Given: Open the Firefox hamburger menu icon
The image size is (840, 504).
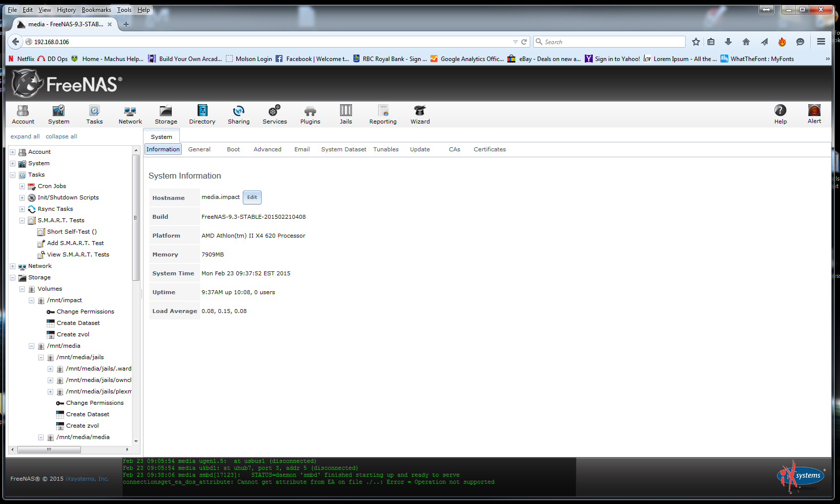Looking at the screenshot, I should coord(821,42).
